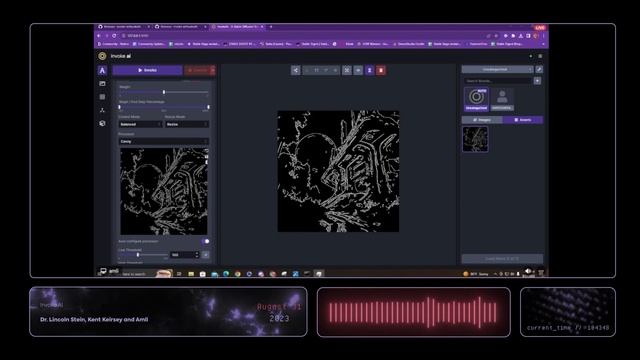Open the node editor tab in the sidebar
The width and height of the screenshot is (640, 360).
(102, 110)
